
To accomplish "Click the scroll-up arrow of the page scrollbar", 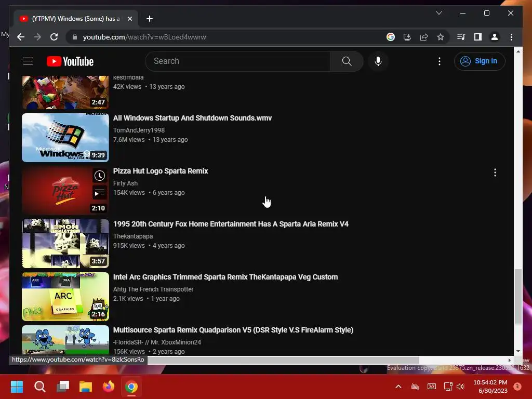I will point(518,51).
